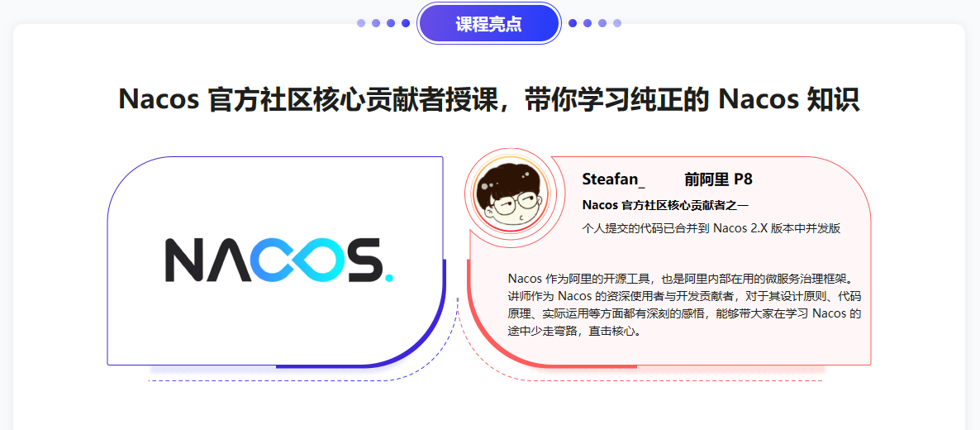Click the NACOS logo image
The height and width of the screenshot is (430, 980).
tap(280, 260)
